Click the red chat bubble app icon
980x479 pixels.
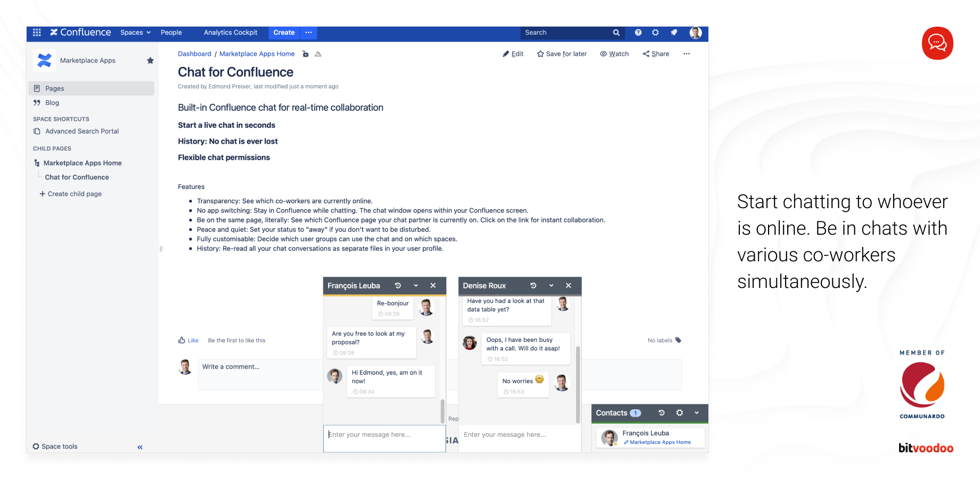pyautogui.click(x=937, y=43)
